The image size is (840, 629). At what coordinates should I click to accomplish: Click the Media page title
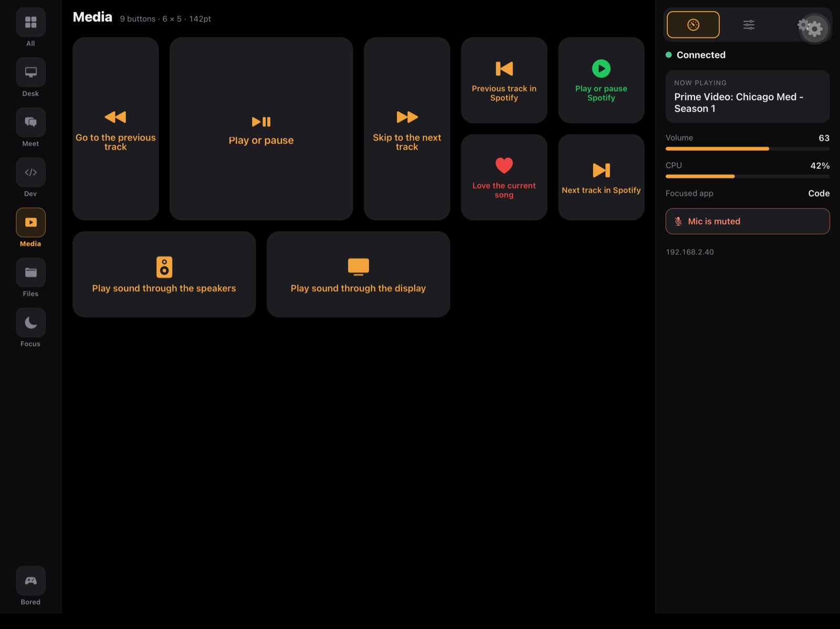click(x=92, y=17)
